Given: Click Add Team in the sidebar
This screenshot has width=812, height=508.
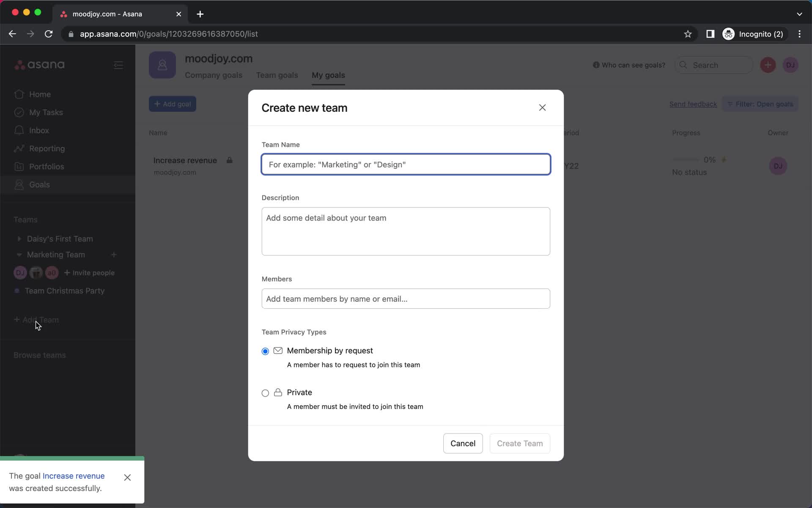Looking at the screenshot, I should pyautogui.click(x=36, y=320).
